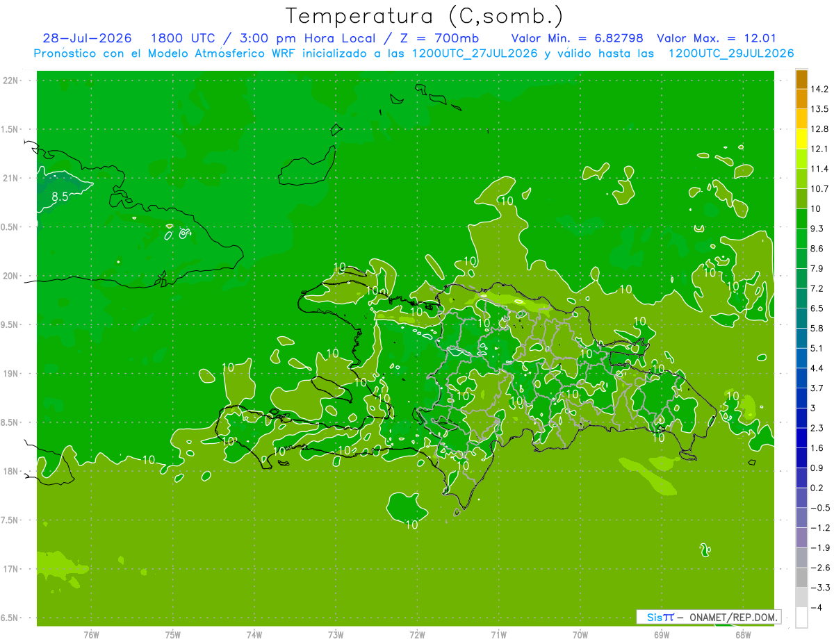This screenshot has width=834, height=644.
Task: Click the "73W" longitude axis label
Action: [x=336, y=634]
